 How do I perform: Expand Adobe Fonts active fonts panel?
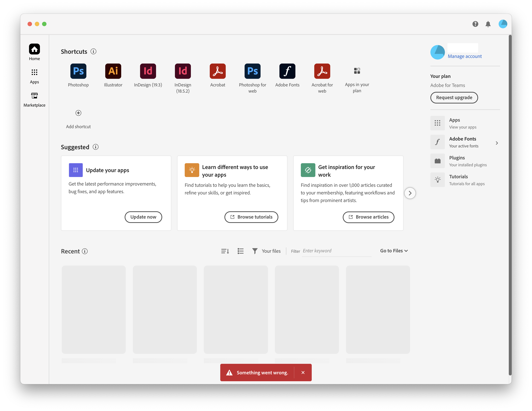click(497, 143)
